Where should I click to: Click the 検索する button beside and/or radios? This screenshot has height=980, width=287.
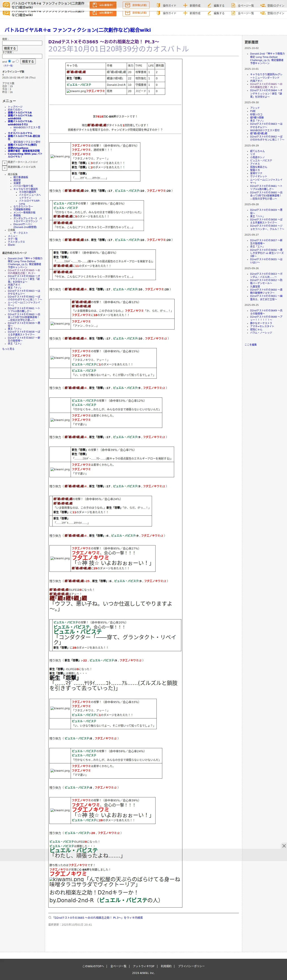28,61
